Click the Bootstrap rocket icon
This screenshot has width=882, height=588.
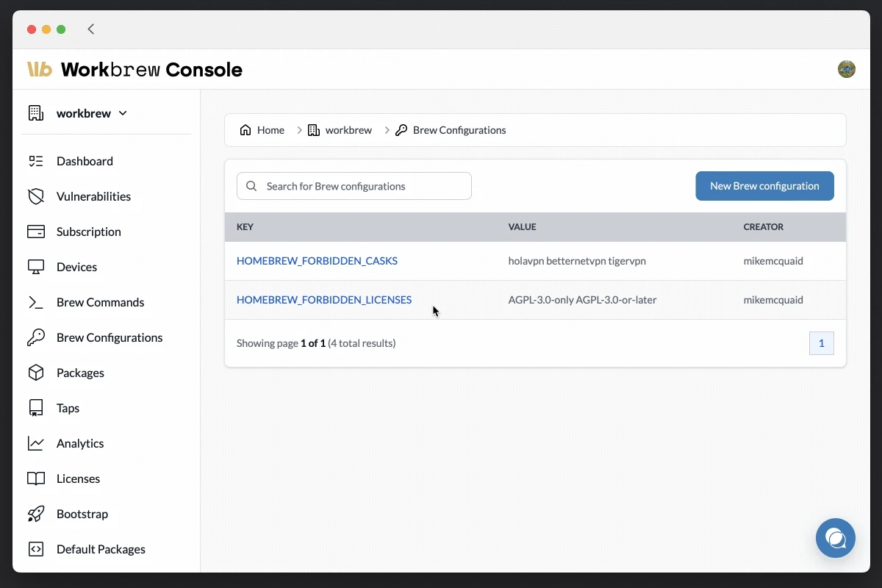pos(35,514)
